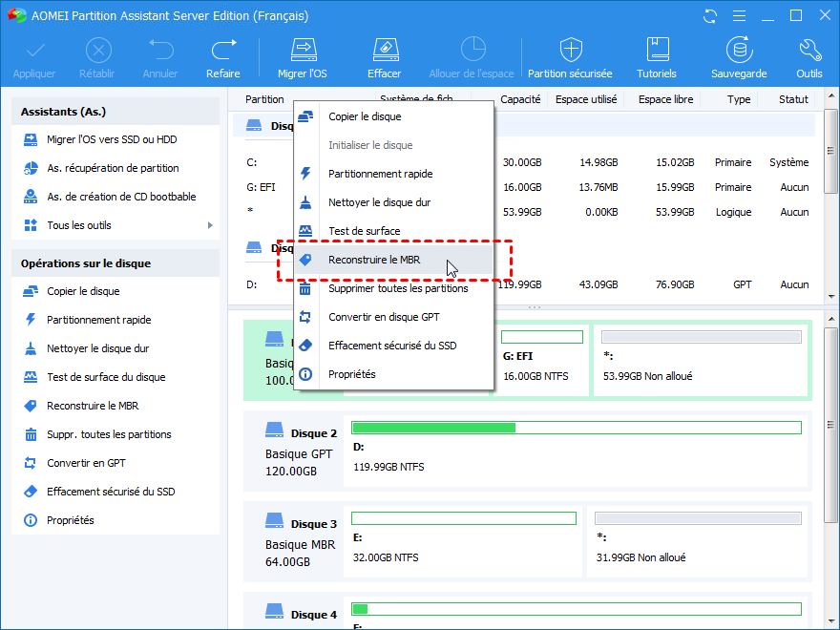The width and height of the screenshot is (840, 630).
Task: Click the E: 32.00GB NTFS partition block
Action: pos(463,541)
